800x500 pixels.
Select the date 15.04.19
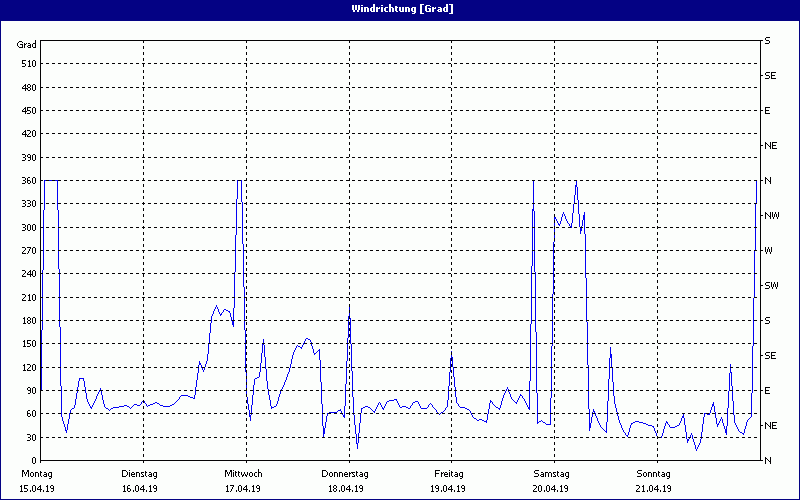[x=37, y=488]
